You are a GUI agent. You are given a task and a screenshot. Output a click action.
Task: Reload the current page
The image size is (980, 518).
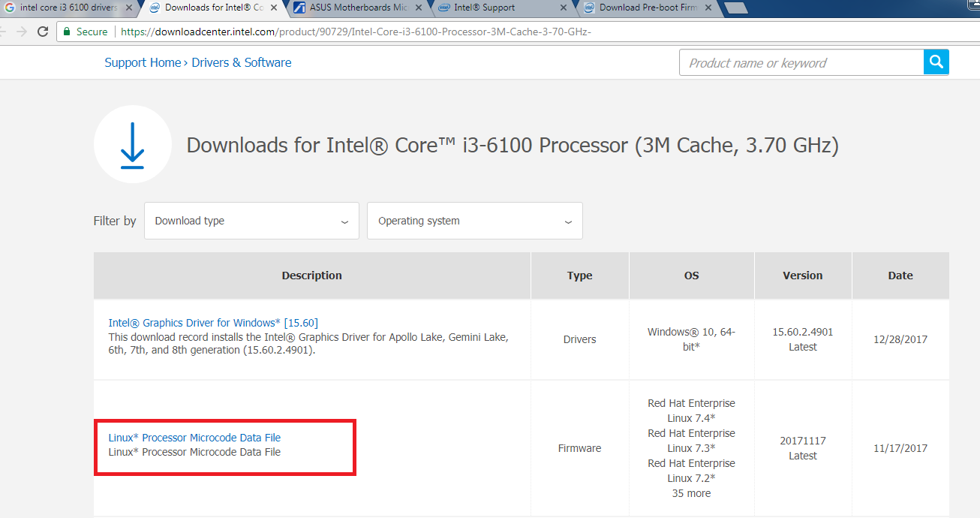pyautogui.click(x=43, y=32)
